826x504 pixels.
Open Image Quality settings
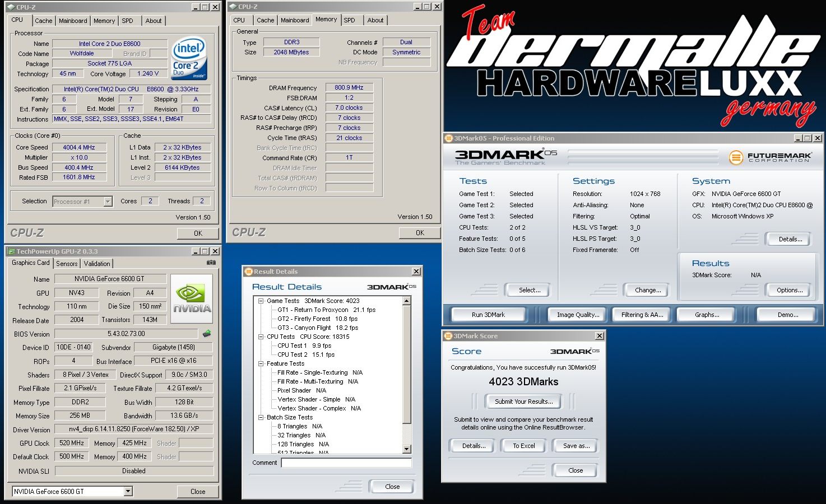click(x=578, y=315)
